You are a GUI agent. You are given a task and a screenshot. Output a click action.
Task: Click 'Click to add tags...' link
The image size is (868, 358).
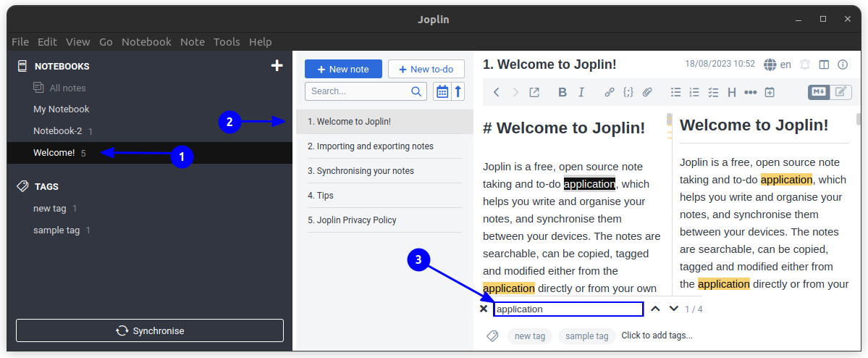pyautogui.click(x=657, y=336)
